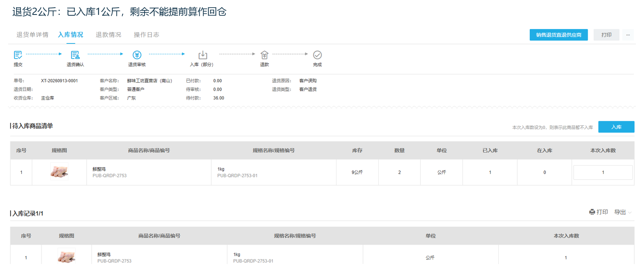This screenshot has height=266, width=644.
Task: Click the 导出 link in 入库记录
Action: pyautogui.click(x=620, y=212)
